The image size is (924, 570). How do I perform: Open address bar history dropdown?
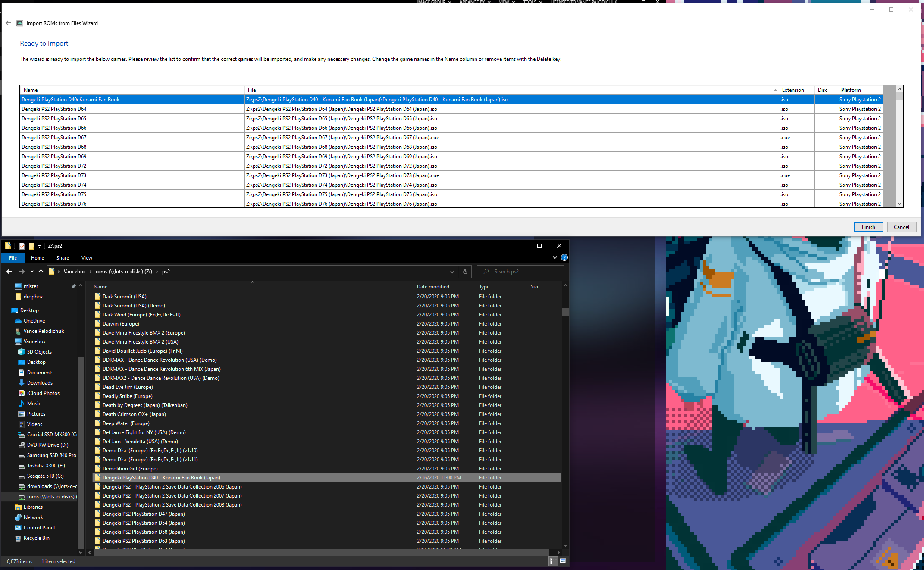[x=452, y=272]
